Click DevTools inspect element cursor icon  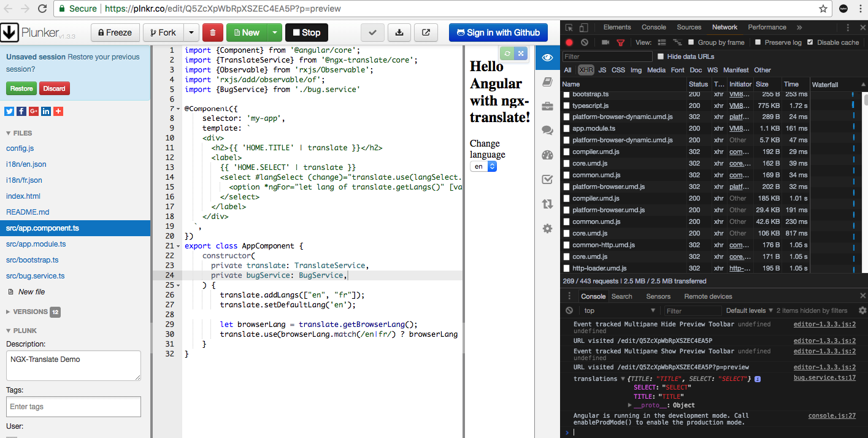(x=569, y=28)
